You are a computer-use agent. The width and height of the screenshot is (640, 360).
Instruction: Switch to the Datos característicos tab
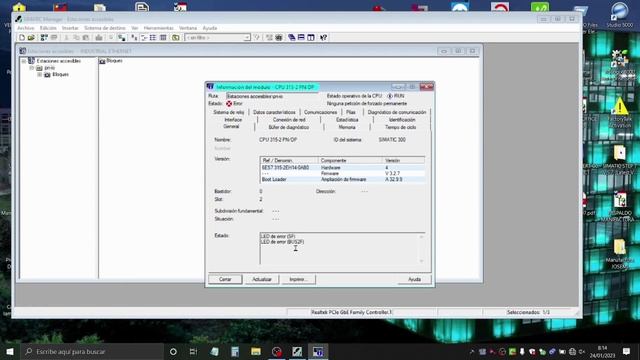click(274, 112)
